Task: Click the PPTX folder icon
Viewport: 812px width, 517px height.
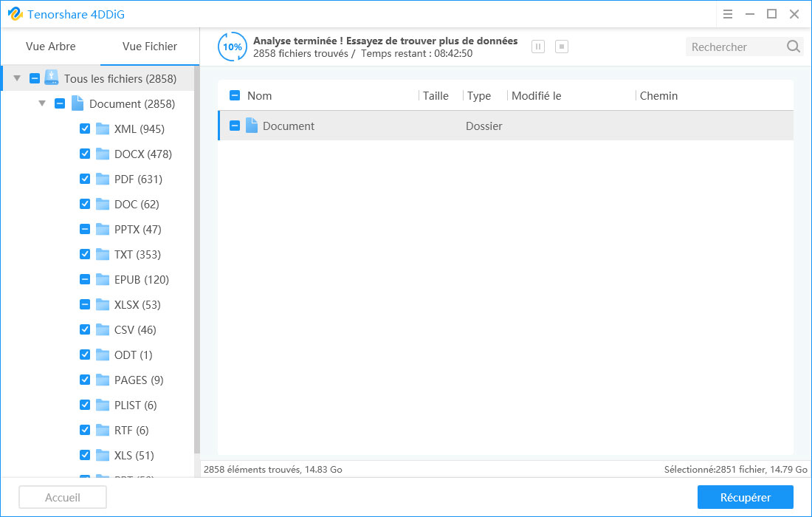Action: 103,229
